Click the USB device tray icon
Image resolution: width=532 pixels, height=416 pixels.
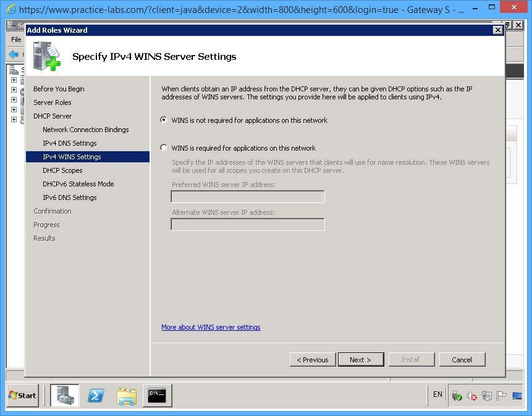click(x=457, y=396)
